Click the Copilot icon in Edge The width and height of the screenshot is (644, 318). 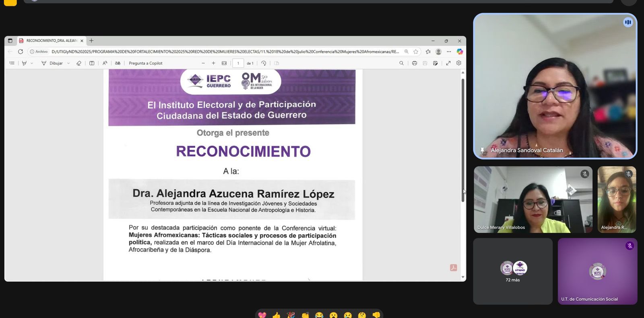pos(459,51)
